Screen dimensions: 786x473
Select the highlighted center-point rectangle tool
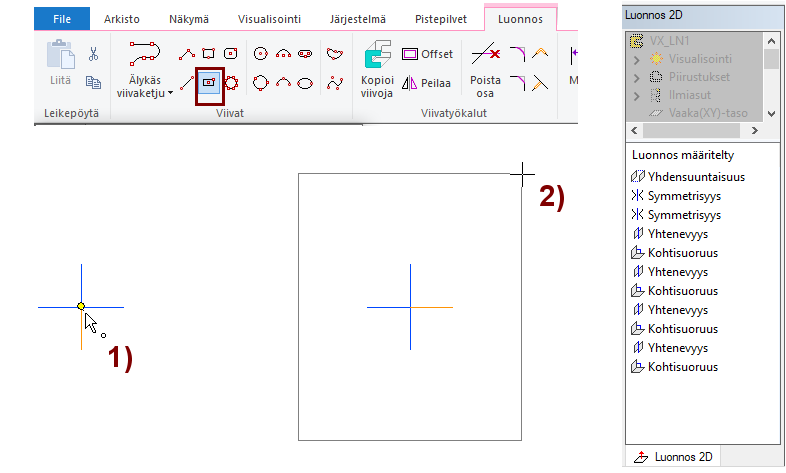pyautogui.click(x=210, y=83)
